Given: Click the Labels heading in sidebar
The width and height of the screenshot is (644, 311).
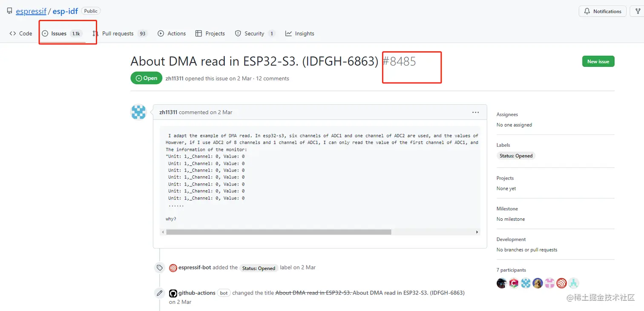Looking at the screenshot, I should [x=503, y=145].
